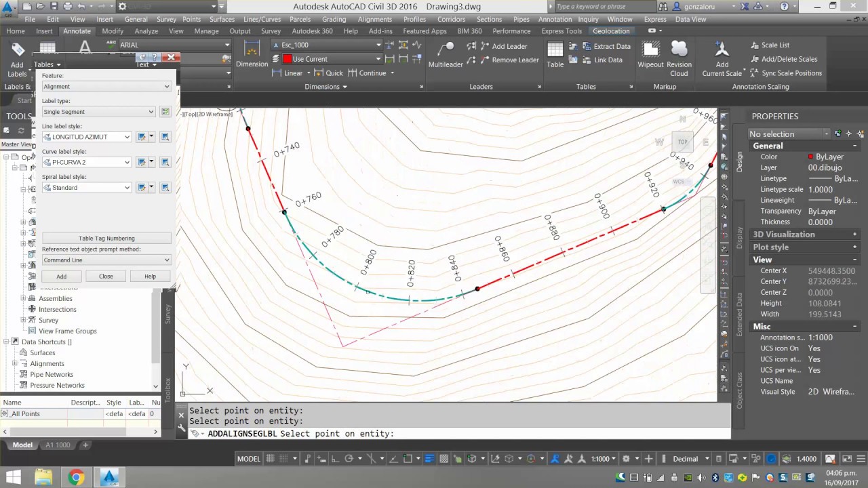Click the Linear dimension tool
Screen dimensions: 868x488
(x=288, y=73)
